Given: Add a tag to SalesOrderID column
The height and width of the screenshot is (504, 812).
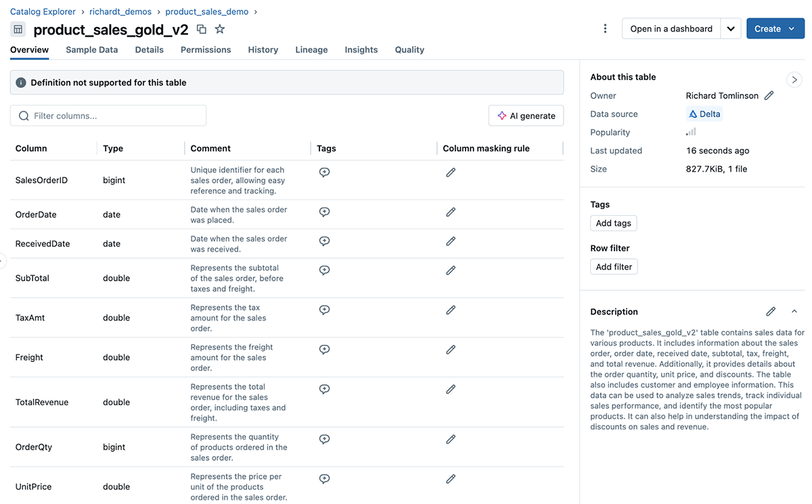Looking at the screenshot, I should (324, 173).
